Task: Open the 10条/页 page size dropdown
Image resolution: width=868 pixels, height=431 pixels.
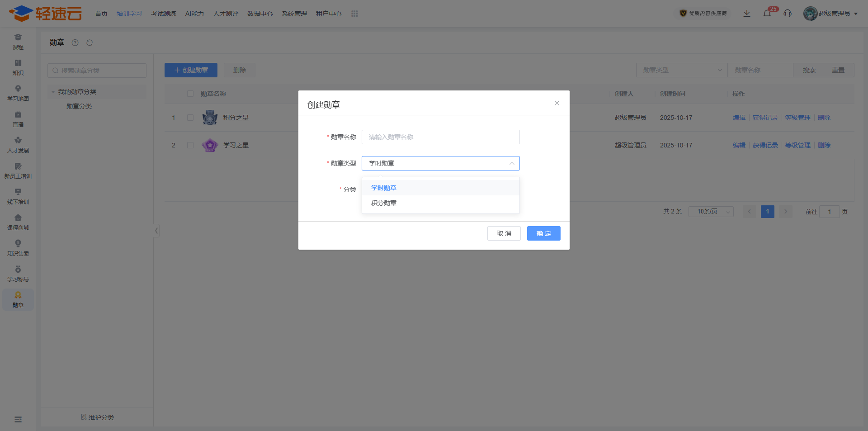Action: pos(711,212)
